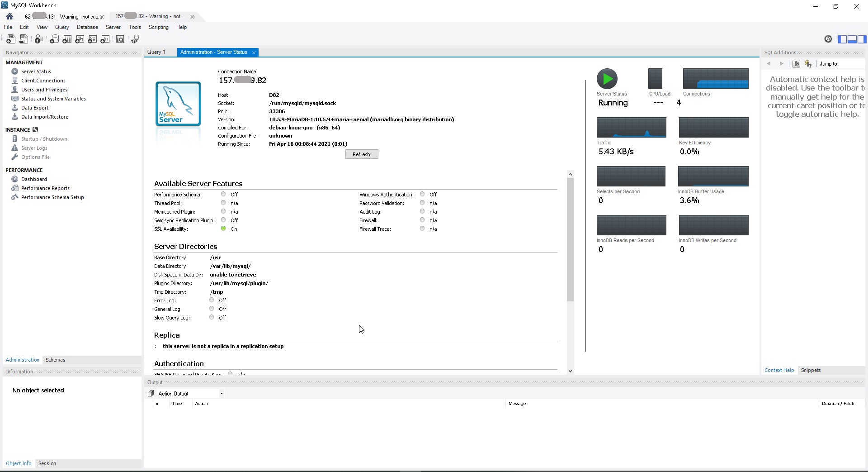Click the Data Export icon

(15, 108)
